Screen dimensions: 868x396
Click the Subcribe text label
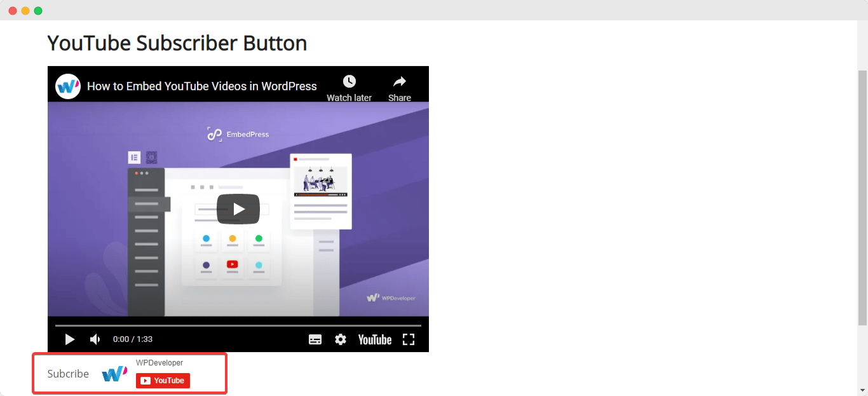point(67,374)
